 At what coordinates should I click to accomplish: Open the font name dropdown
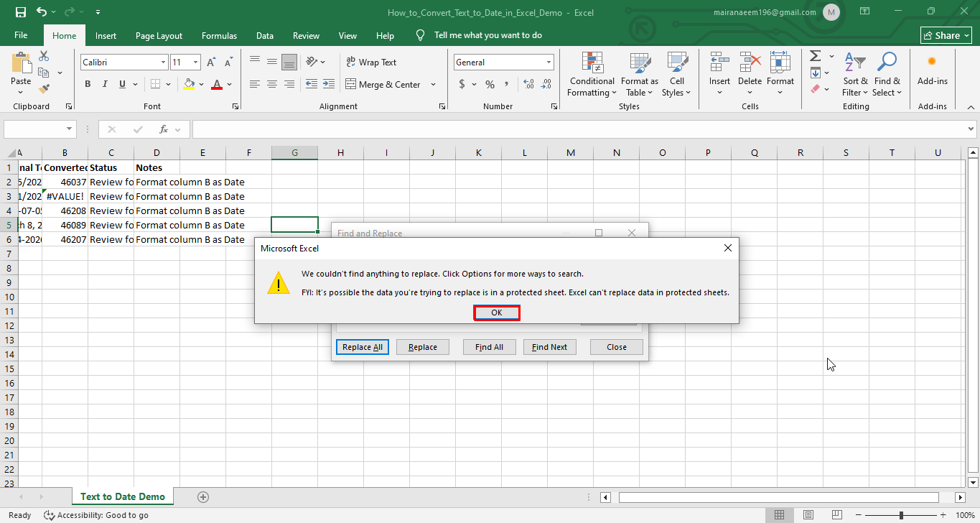[x=163, y=63]
